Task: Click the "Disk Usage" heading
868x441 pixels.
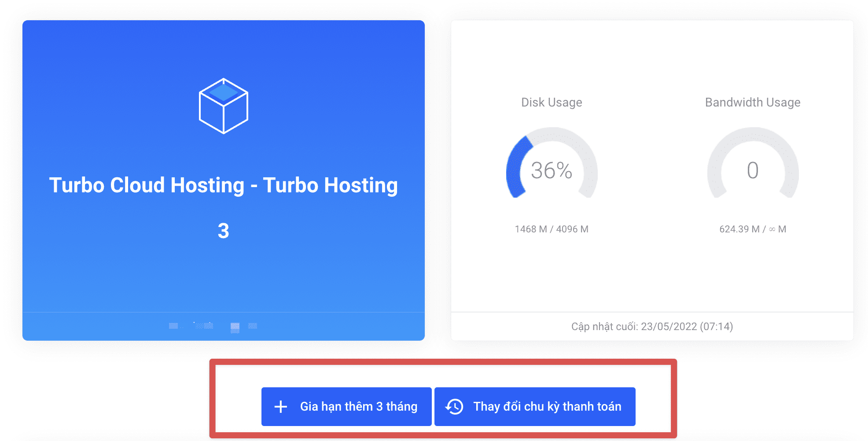Action: pyautogui.click(x=551, y=103)
